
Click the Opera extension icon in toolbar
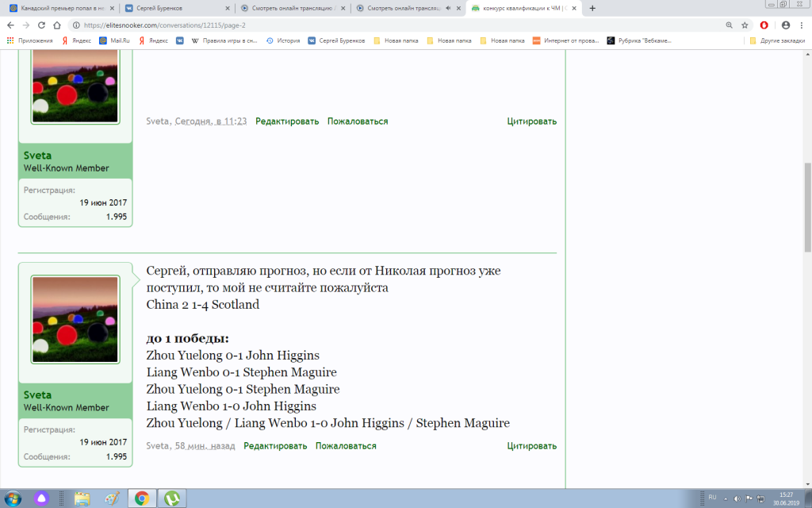point(764,25)
